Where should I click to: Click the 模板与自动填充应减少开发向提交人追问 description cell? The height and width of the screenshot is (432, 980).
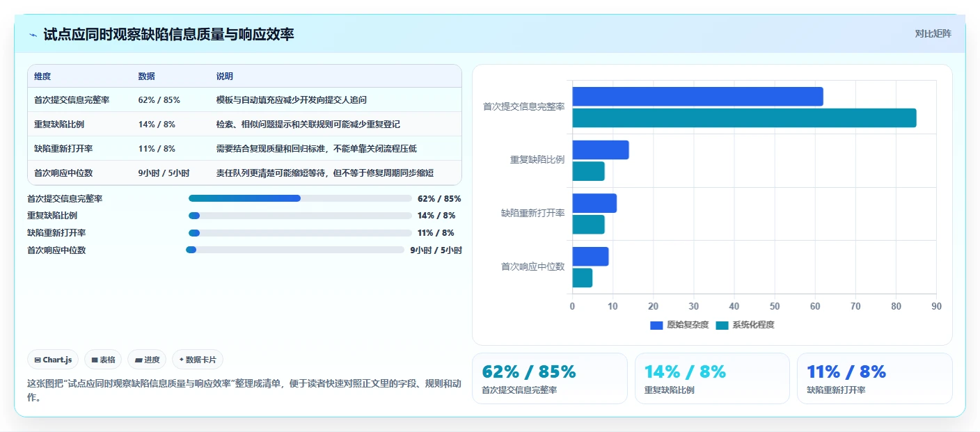[292, 99]
